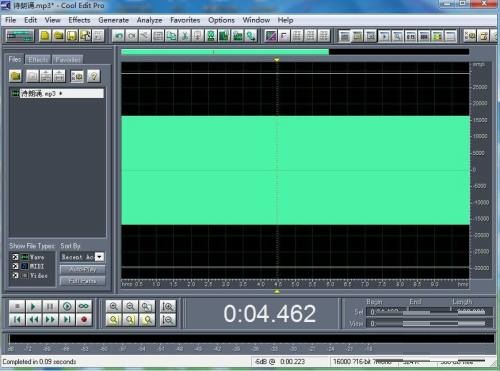This screenshot has height=371, width=500.
Task: Click 'Completed in 0.09 seconds' status text
Action: click(x=39, y=362)
